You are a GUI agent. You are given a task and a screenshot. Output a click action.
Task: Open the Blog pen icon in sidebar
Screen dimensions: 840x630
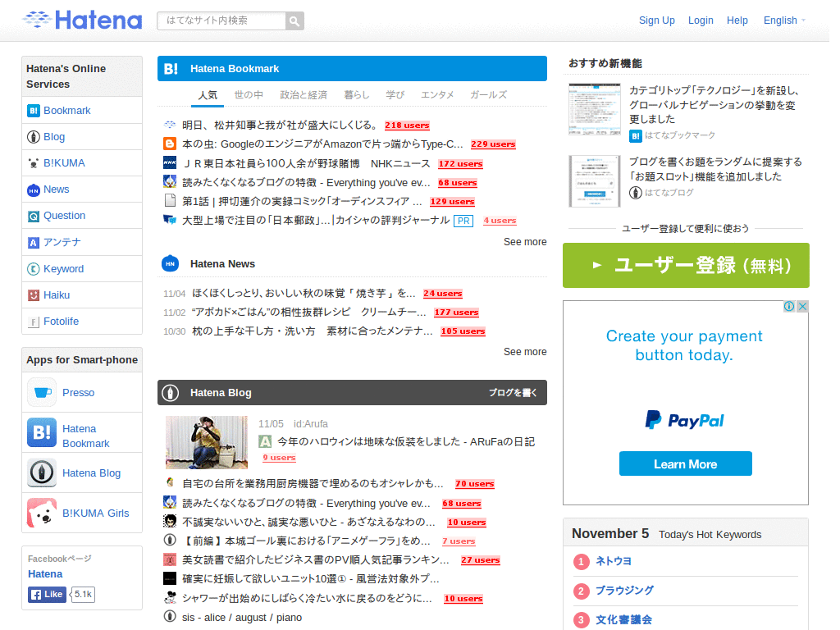(33, 137)
